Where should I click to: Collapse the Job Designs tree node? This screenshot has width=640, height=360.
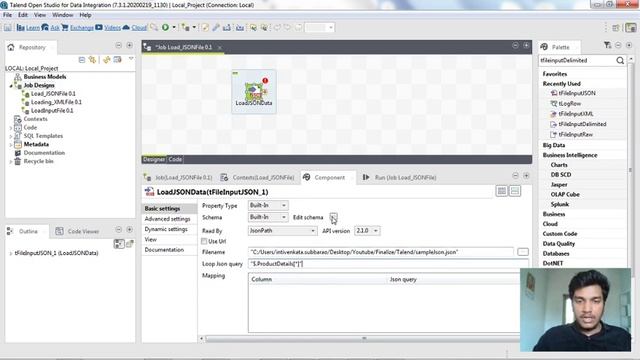coord(11,85)
